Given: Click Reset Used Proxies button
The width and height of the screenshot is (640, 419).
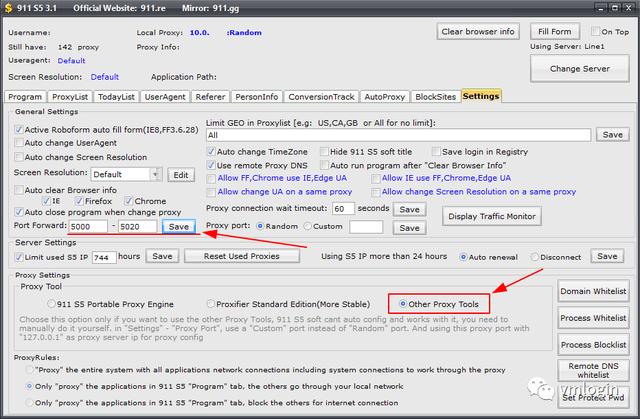Looking at the screenshot, I should tap(242, 256).
